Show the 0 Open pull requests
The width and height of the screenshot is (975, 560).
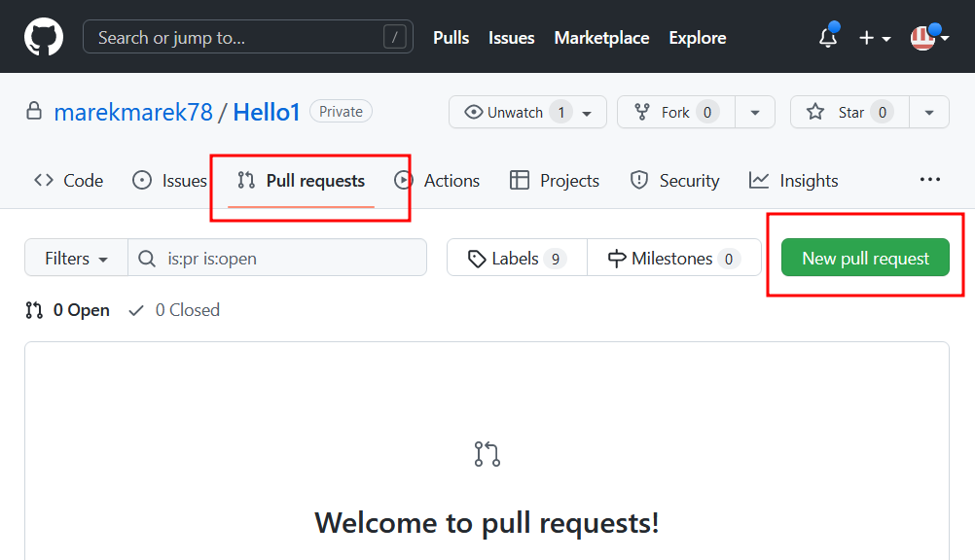(x=68, y=310)
